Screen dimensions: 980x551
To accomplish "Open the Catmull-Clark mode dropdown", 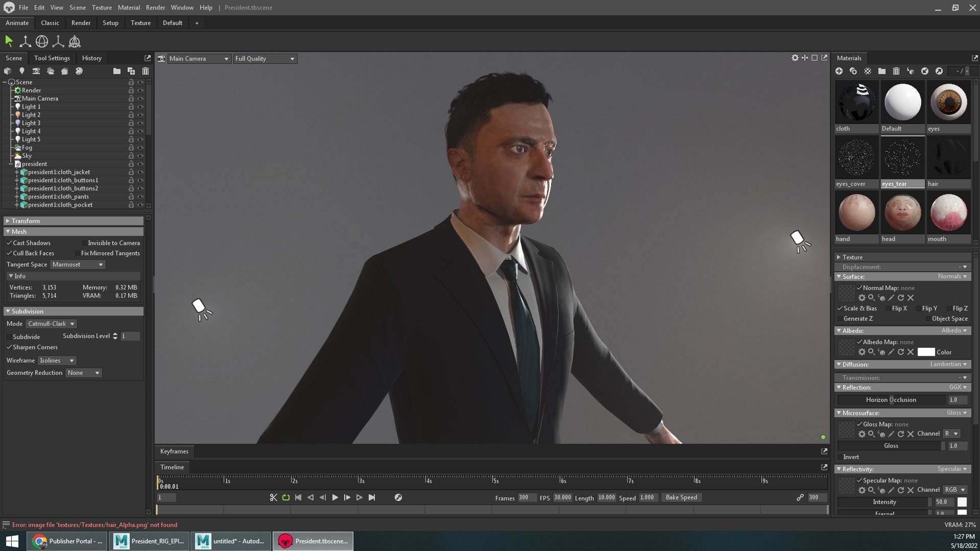I will 51,324.
